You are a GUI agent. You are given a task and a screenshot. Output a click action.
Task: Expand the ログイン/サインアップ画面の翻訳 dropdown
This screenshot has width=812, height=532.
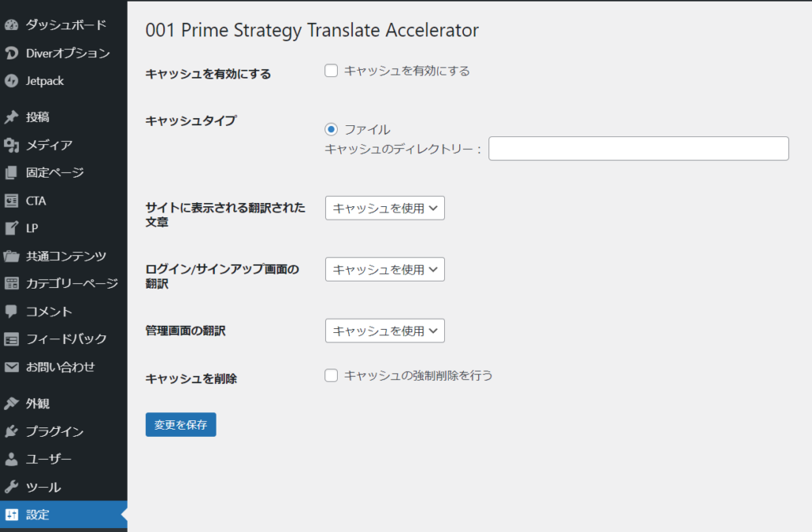coord(385,270)
